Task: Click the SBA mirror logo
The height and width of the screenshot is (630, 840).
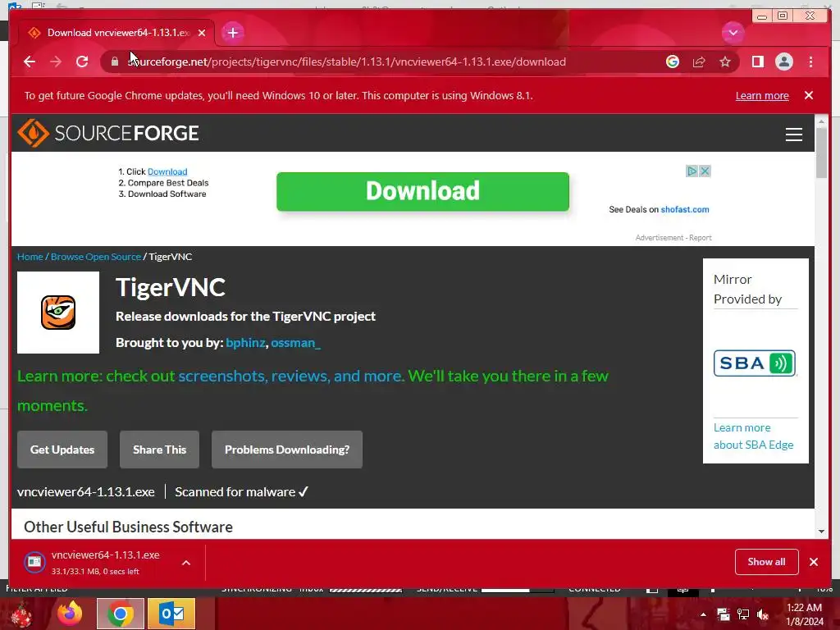Action: tap(755, 363)
